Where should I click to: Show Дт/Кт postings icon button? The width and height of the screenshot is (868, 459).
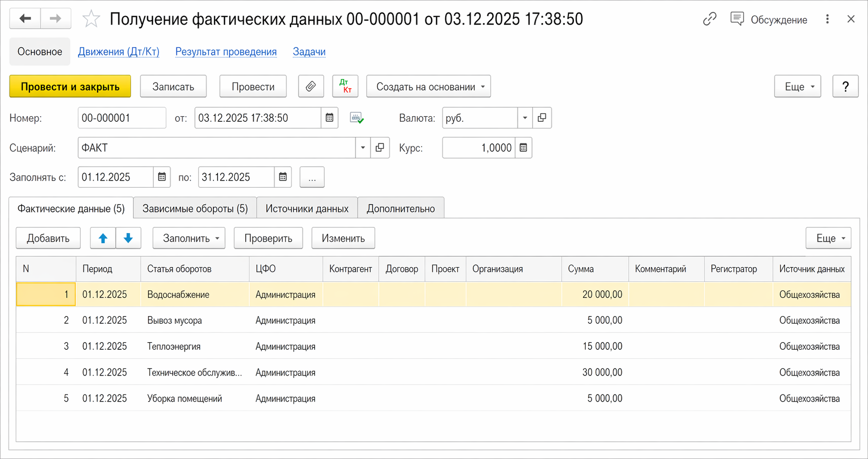click(345, 87)
